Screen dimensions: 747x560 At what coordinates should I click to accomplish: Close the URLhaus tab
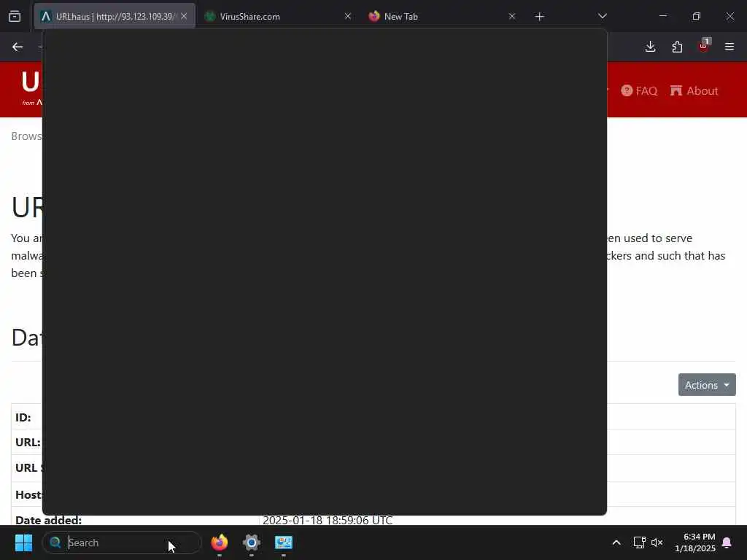184,16
